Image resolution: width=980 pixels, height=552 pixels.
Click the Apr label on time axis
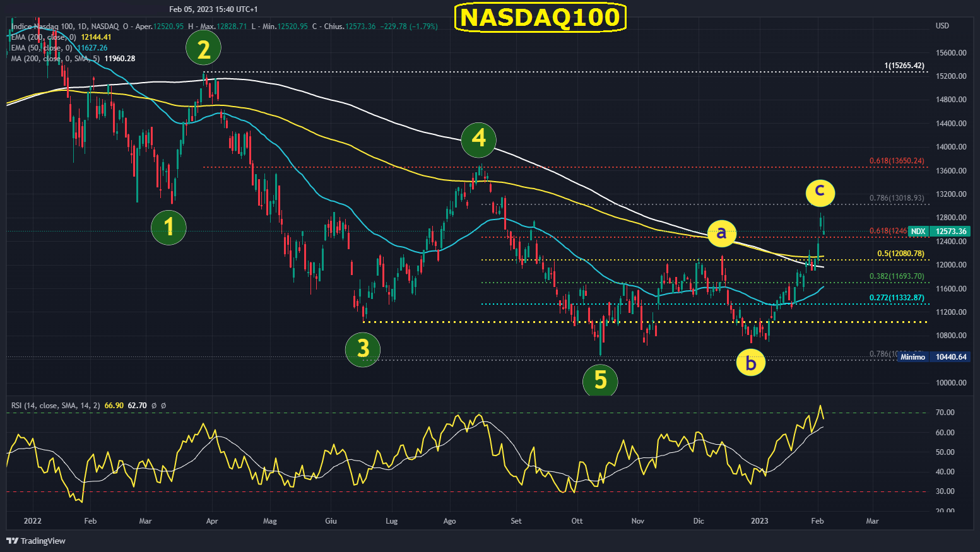(212, 521)
